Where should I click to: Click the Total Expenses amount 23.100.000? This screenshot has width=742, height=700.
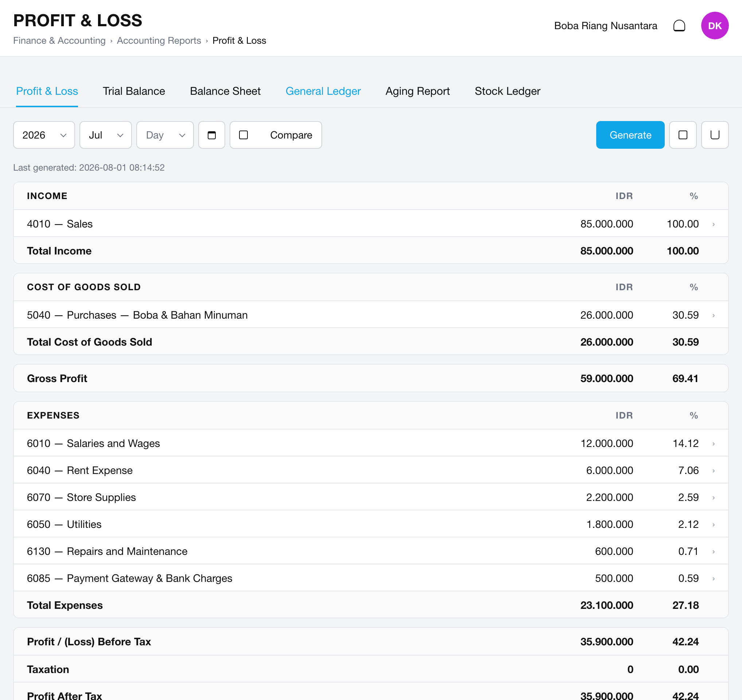coord(606,605)
